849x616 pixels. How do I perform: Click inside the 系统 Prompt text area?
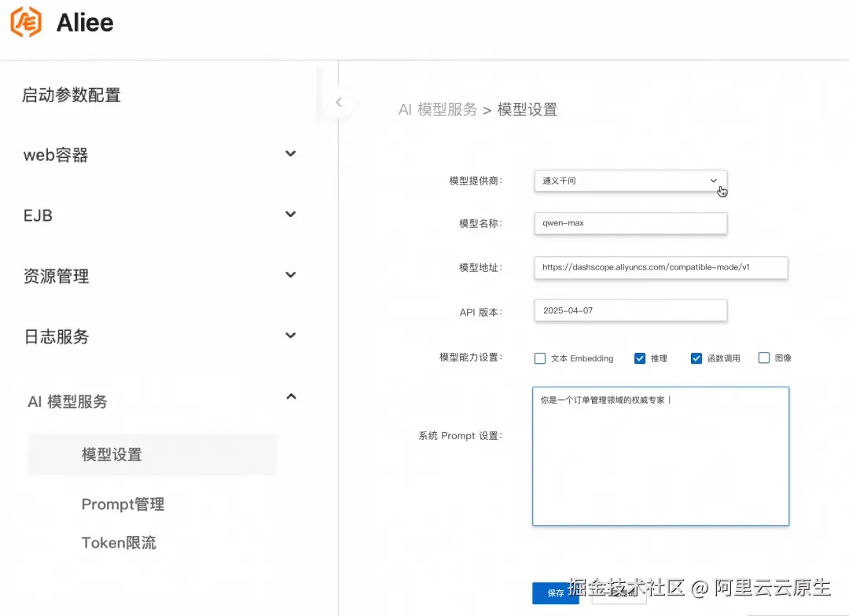pos(660,456)
